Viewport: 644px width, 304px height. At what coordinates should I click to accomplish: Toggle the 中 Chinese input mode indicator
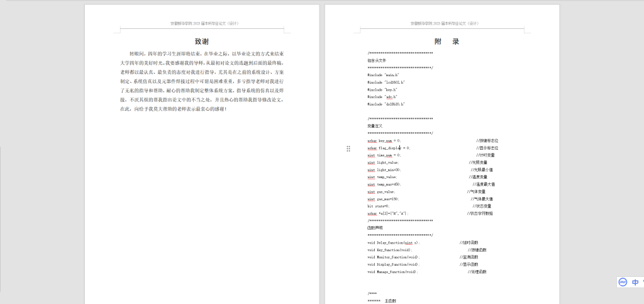click(x=635, y=283)
